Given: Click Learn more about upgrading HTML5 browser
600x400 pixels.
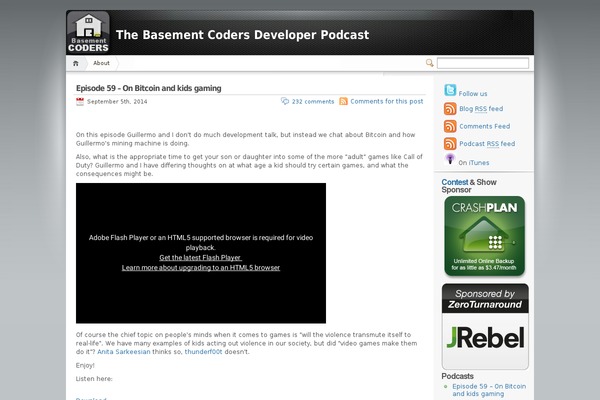Looking at the screenshot, I should [x=201, y=268].
